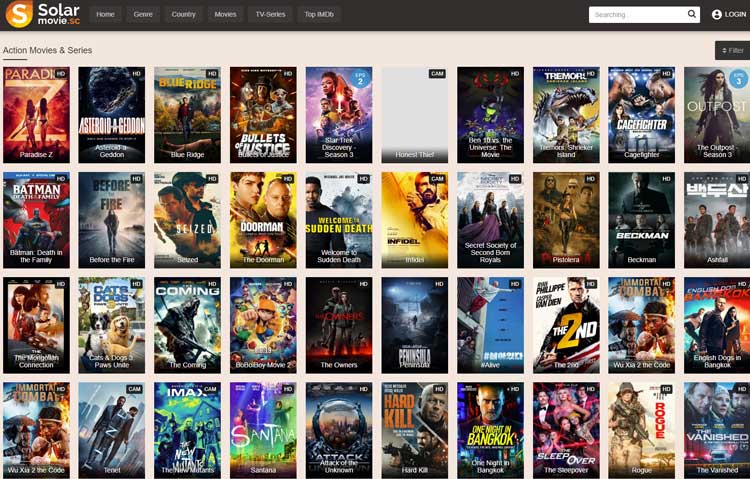Open the Genre menu
This screenshot has height=479, width=750.
(x=143, y=14)
